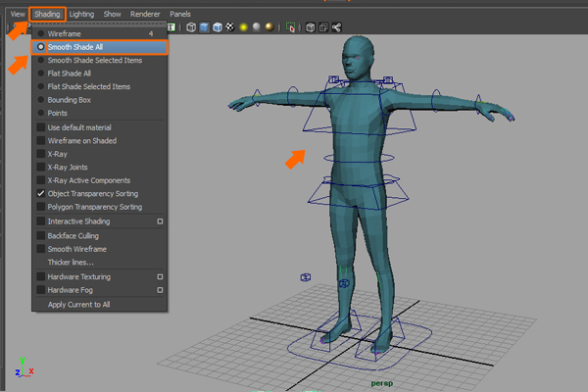Screen dimensions: 588x392
Task: Open the Renderer panel menu
Action: (145, 15)
